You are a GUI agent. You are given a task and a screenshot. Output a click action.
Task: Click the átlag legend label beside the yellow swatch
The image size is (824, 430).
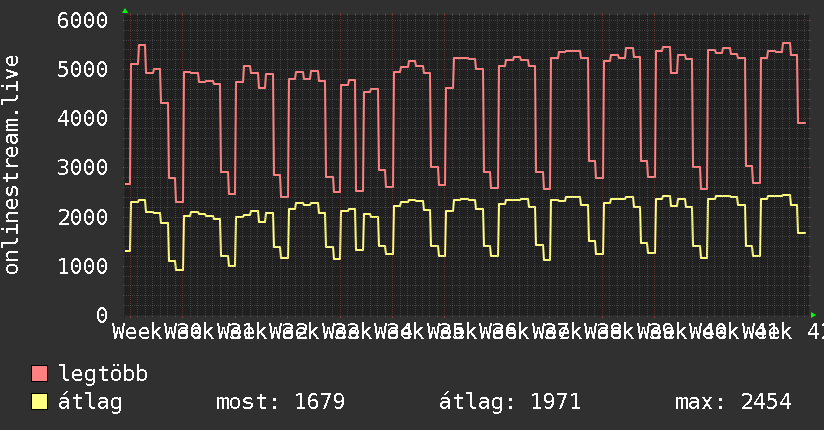click(90, 402)
